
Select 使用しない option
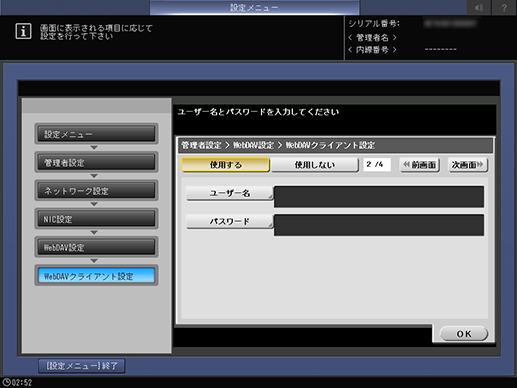315,165
